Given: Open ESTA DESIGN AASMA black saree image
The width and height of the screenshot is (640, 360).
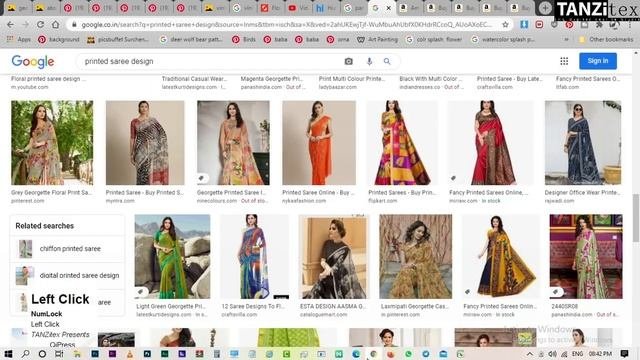Looking at the screenshot, I should click(x=333, y=256).
